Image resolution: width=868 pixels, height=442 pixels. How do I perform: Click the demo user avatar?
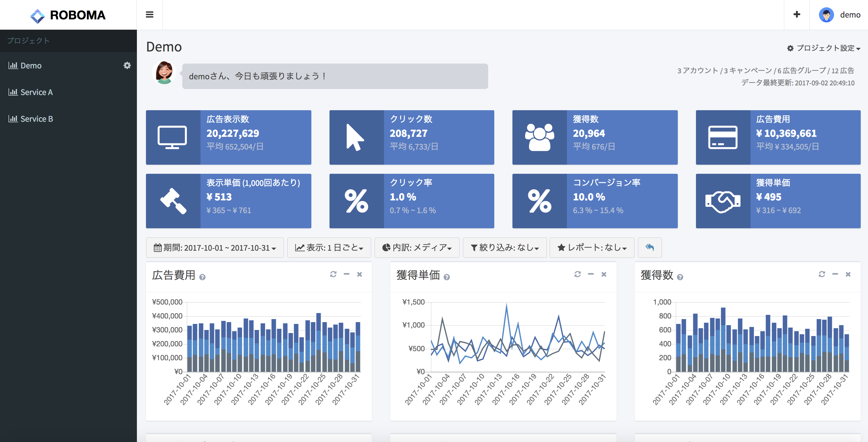[826, 15]
